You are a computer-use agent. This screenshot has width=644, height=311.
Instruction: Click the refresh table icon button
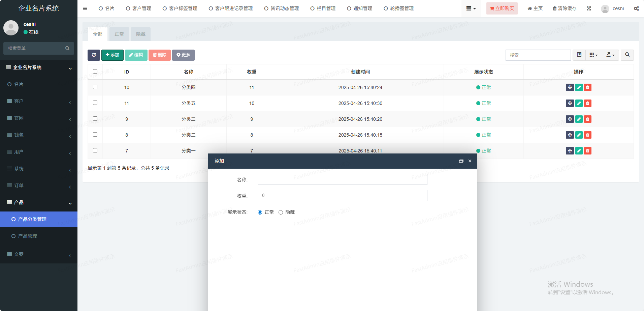pos(94,55)
